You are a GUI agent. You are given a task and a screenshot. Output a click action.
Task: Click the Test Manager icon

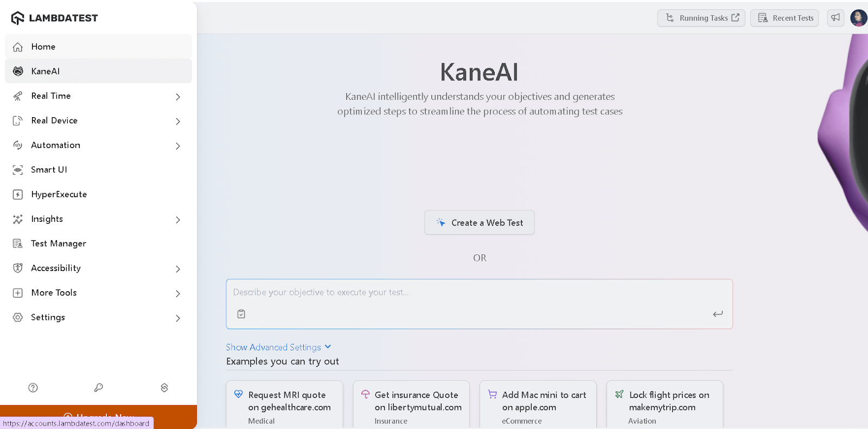[18, 244]
